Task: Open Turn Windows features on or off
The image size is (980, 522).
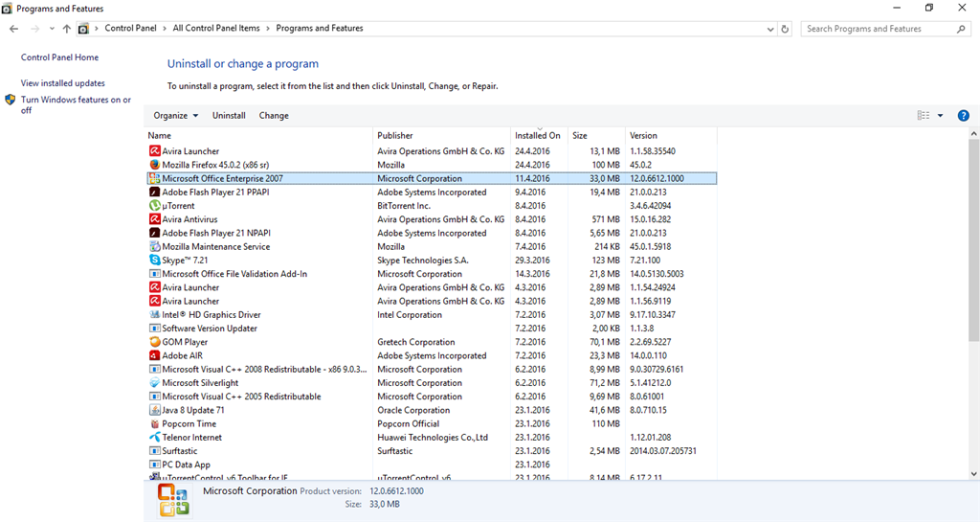Action: 76,104
